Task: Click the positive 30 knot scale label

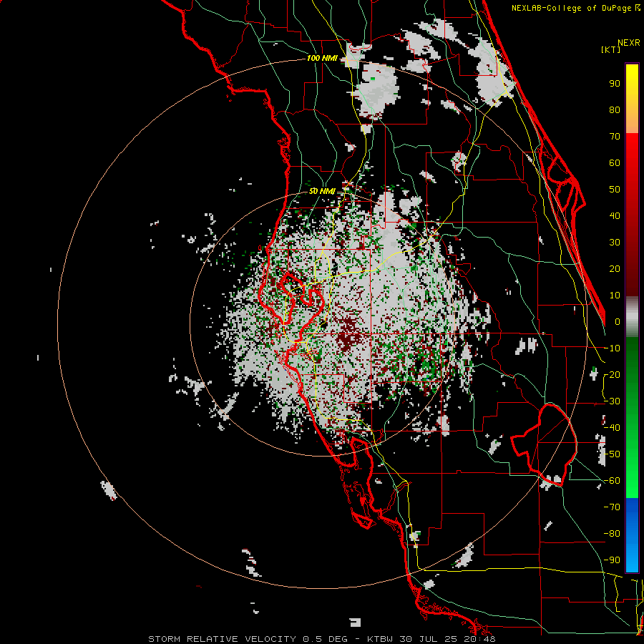Action: (615, 243)
